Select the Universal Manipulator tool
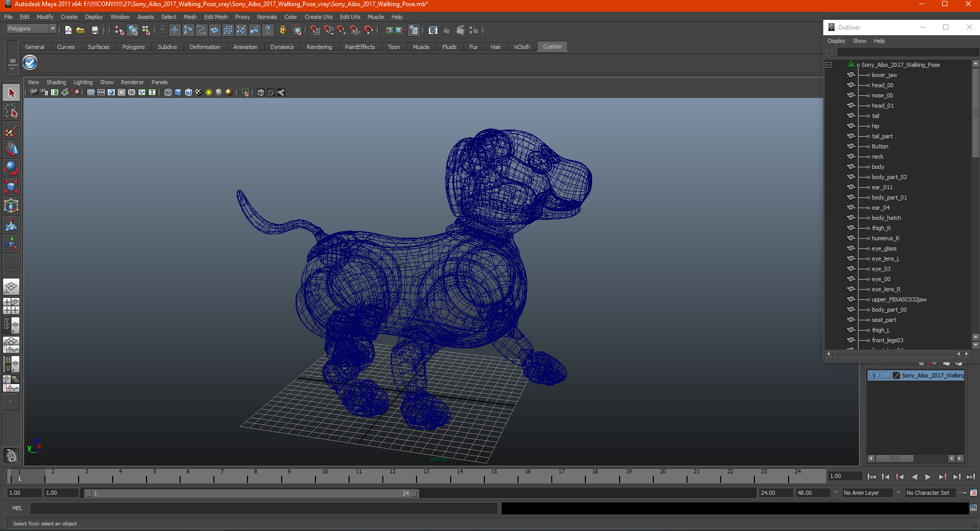 [x=11, y=206]
